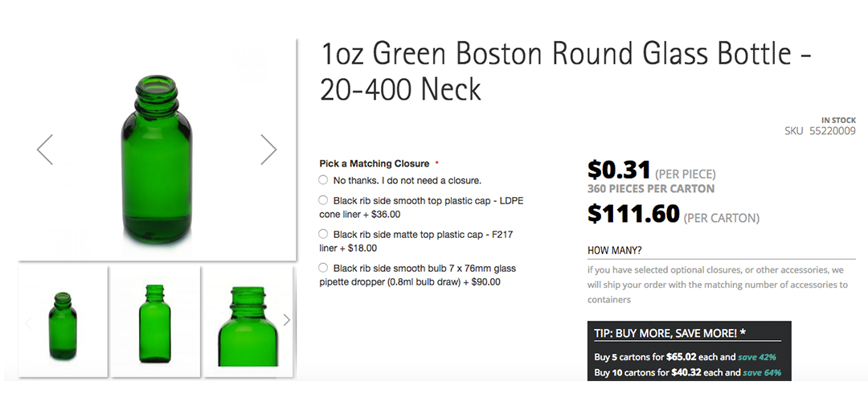Click the 'HOW MANY?' section heading
Screen dimensions: 868x402
[x=615, y=250]
